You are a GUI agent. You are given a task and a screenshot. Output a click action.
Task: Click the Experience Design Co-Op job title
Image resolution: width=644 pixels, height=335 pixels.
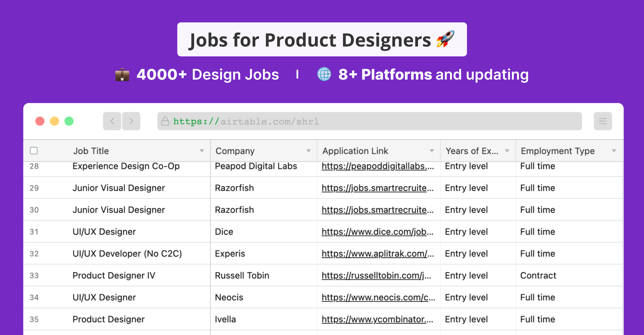[x=126, y=166]
